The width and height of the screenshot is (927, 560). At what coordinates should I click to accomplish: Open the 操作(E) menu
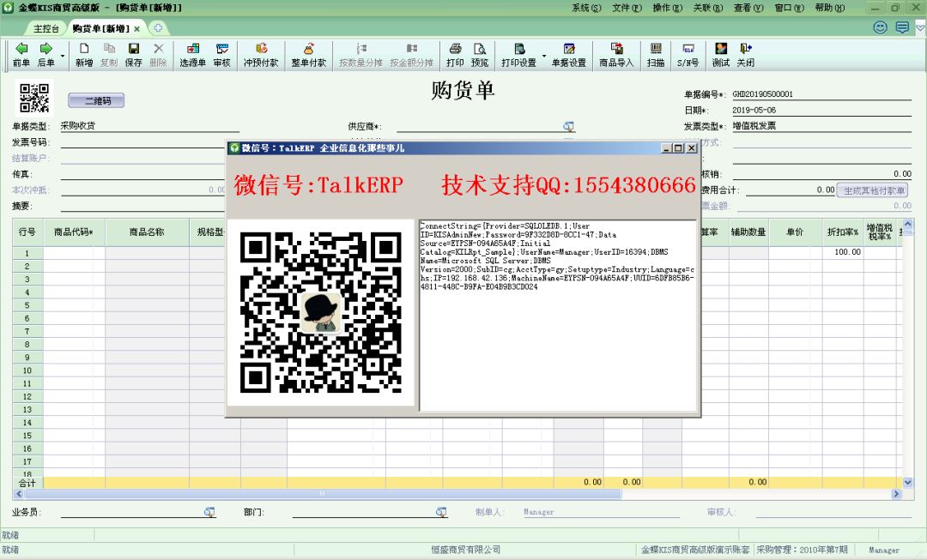(x=668, y=8)
